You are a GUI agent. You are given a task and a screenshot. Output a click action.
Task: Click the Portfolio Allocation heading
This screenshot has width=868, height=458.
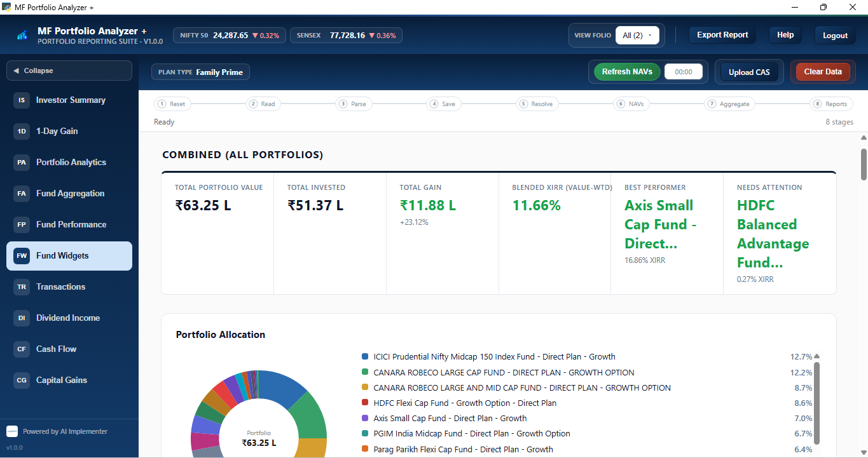tap(221, 335)
